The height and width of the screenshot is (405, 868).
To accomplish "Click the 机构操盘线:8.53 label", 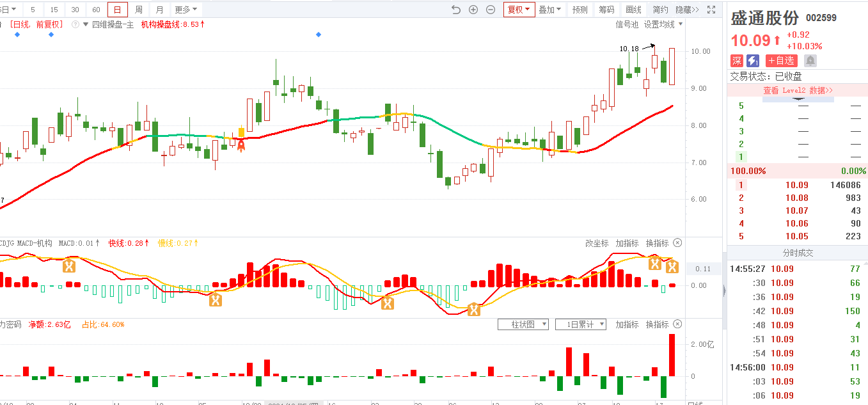I will 173,24.
